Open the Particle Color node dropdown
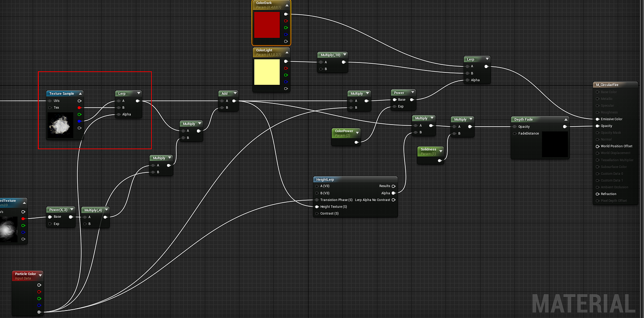 tap(41, 275)
